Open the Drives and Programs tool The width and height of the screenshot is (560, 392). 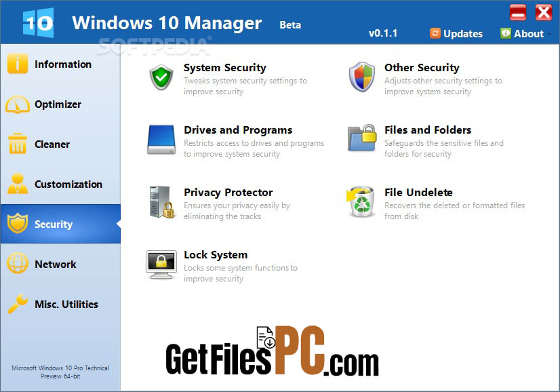[x=238, y=130]
